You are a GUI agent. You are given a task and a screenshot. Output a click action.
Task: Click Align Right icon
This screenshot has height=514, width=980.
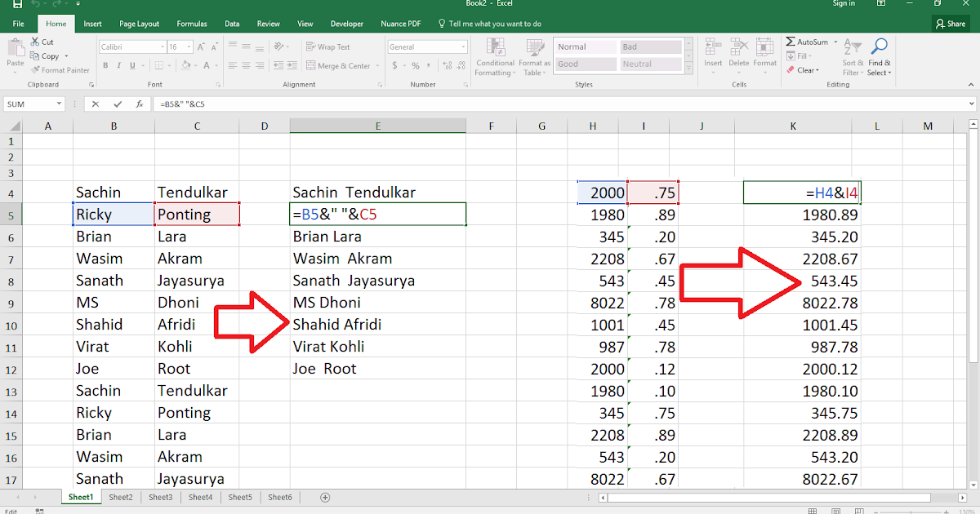click(260, 65)
